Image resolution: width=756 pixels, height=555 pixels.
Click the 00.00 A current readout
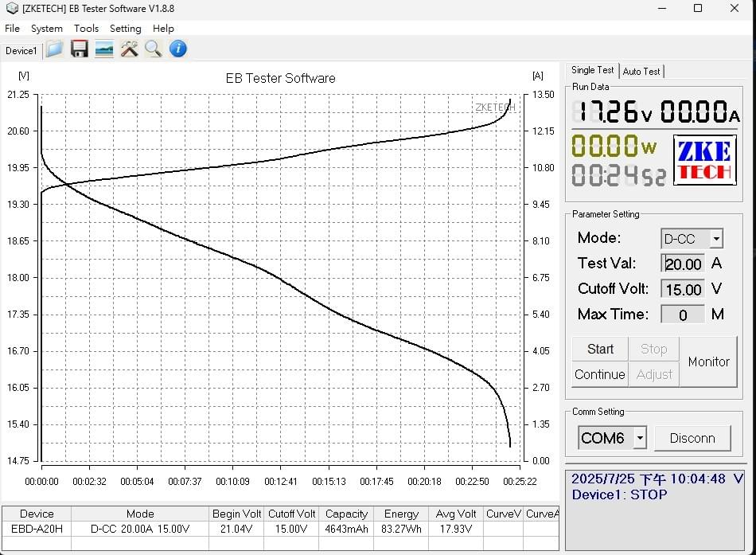(699, 111)
